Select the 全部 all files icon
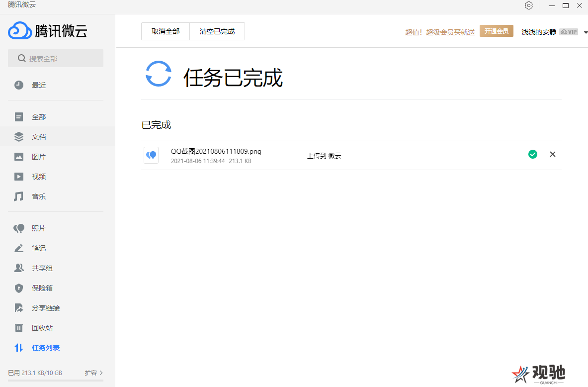Image resolution: width=588 pixels, height=387 pixels. point(19,117)
